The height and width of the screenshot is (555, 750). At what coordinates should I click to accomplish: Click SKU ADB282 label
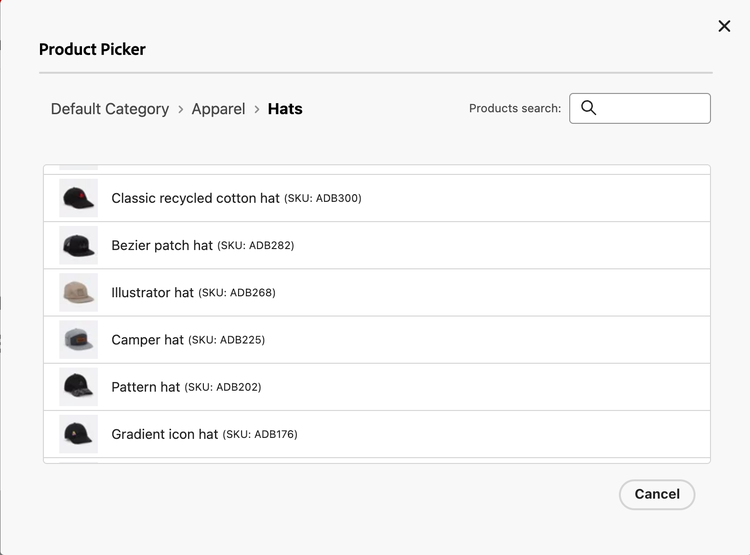[256, 245]
